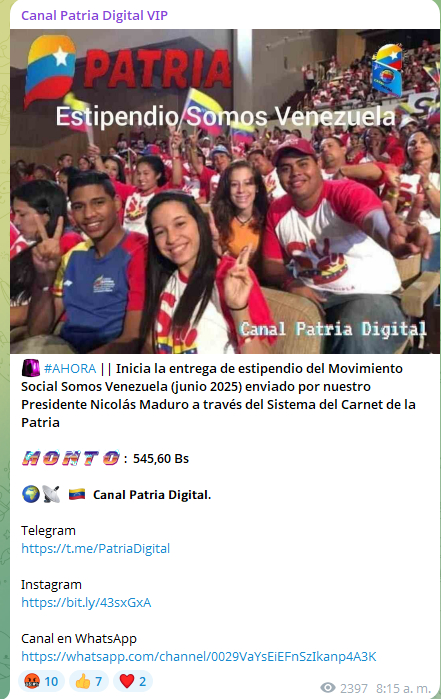Open the t.me/PatriaDigital Telegram link
441x699 pixels.
click(x=95, y=548)
